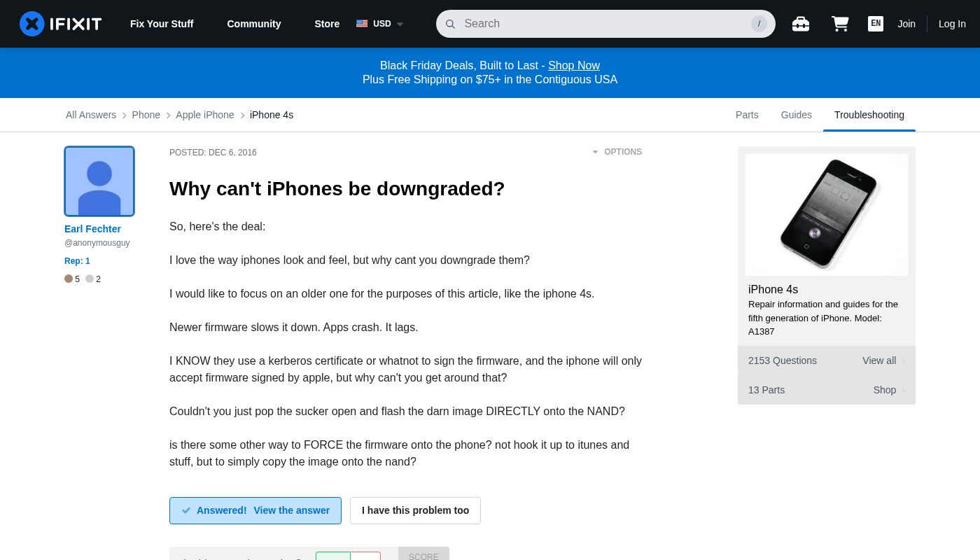Open the post OPTIONS dropdown
This screenshot has width=980, height=560.
pyautogui.click(x=617, y=152)
